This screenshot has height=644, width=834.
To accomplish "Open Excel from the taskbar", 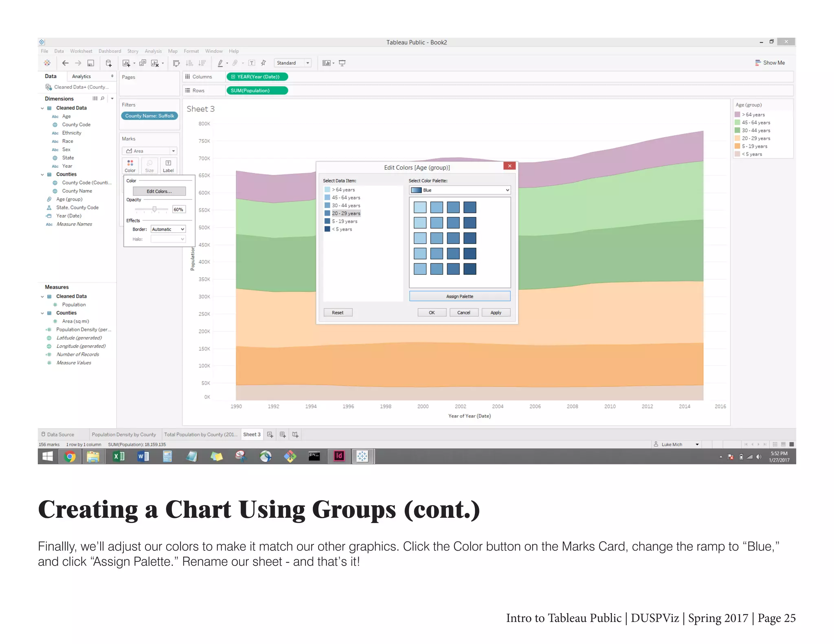I will 119,457.
